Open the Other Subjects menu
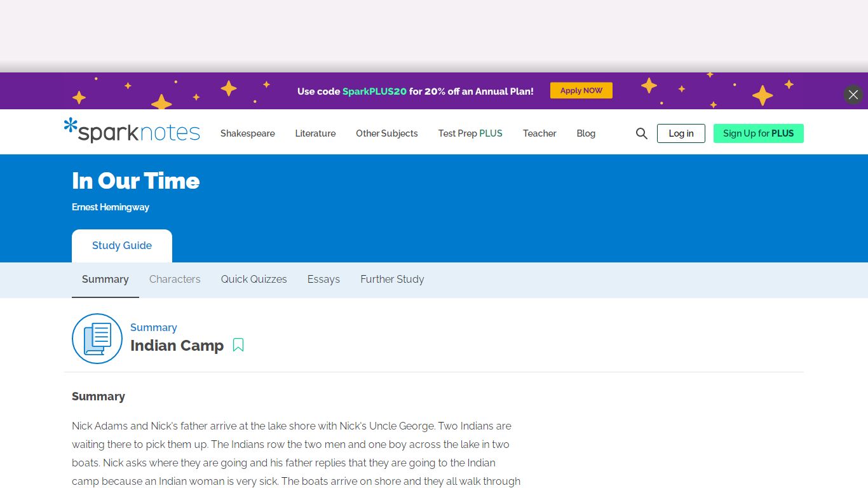 point(387,133)
